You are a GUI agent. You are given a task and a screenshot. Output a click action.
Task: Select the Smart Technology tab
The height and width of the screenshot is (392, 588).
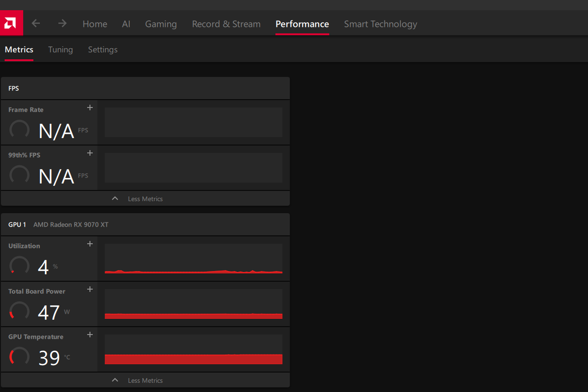pyautogui.click(x=380, y=24)
